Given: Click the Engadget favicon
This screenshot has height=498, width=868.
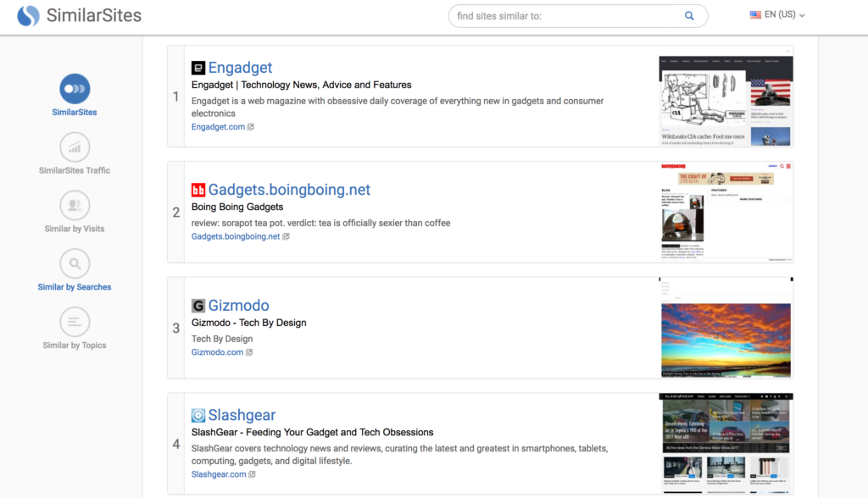Looking at the screenshot, I should point(198,68).
